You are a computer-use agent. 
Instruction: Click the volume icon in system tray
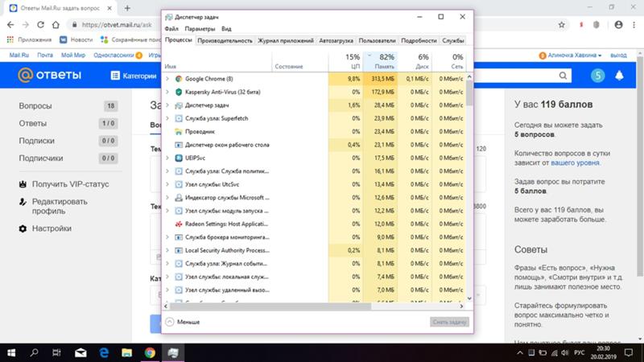(565, 352)
